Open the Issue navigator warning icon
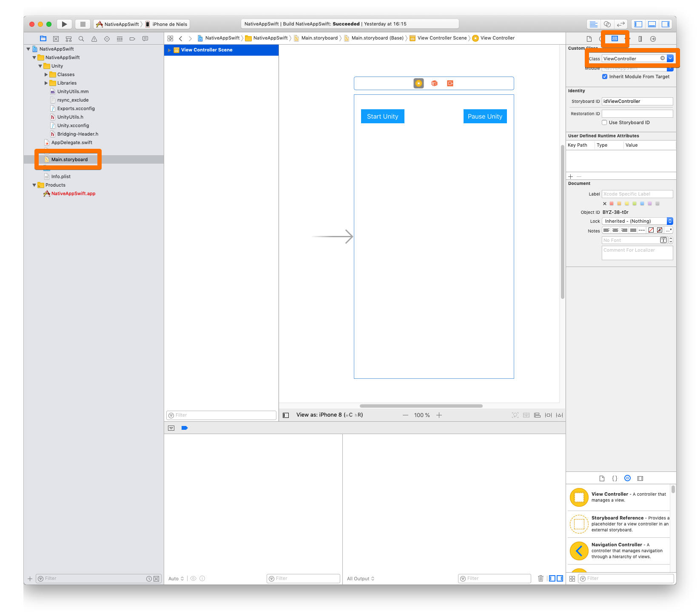Viewport: 700px width, 616px height. [x=94, y=39]
